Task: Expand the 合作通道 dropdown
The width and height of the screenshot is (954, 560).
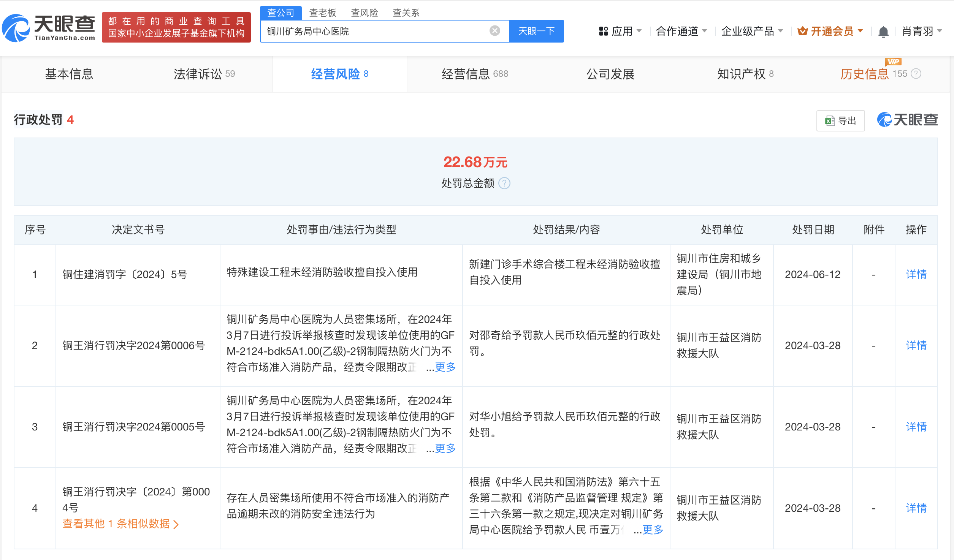Action: [x=704, y=31]
